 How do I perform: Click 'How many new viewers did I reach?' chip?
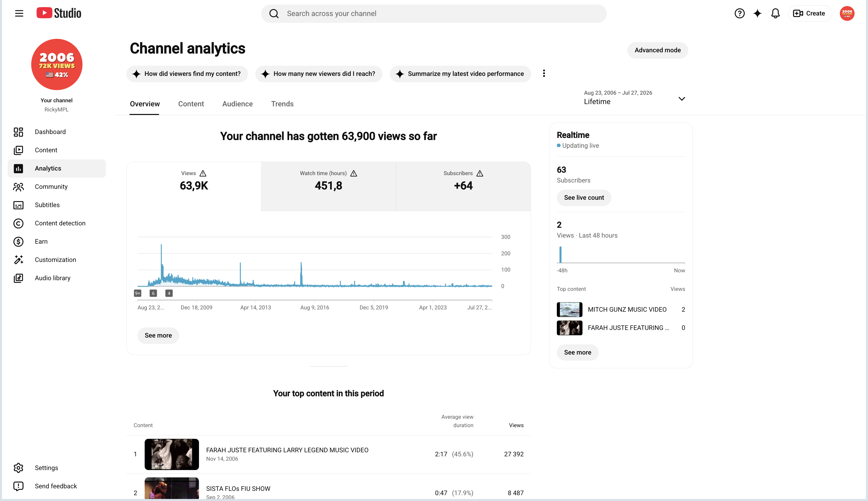pyautogui.click(x=319, y=74)
